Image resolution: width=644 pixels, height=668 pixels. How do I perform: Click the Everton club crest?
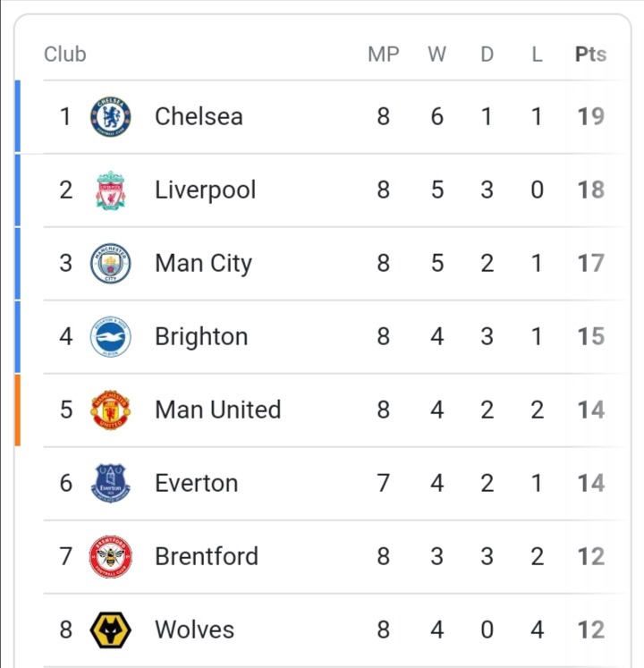pyautogui.click(x=110, y=483)
